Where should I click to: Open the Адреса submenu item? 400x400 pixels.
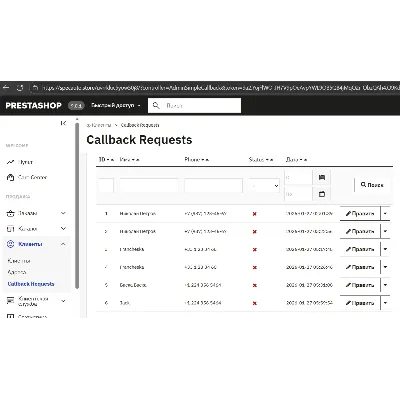[17, 272]
